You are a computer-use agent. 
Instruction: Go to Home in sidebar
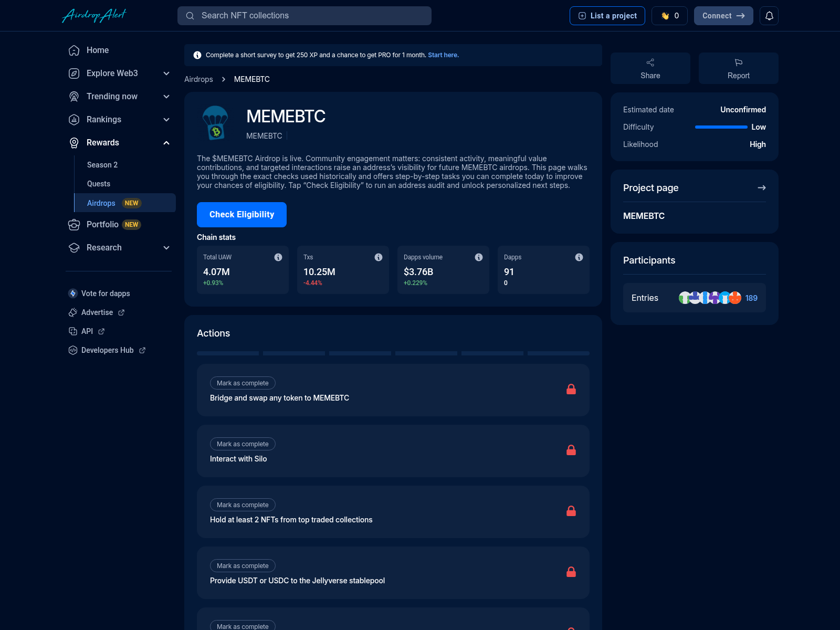pyautogui.click(x=98, y=50)
